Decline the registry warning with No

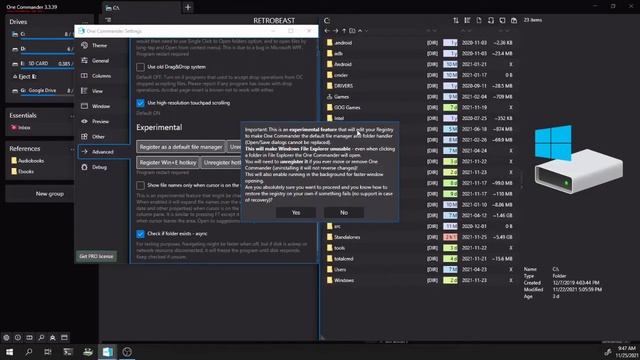[344, 212]
